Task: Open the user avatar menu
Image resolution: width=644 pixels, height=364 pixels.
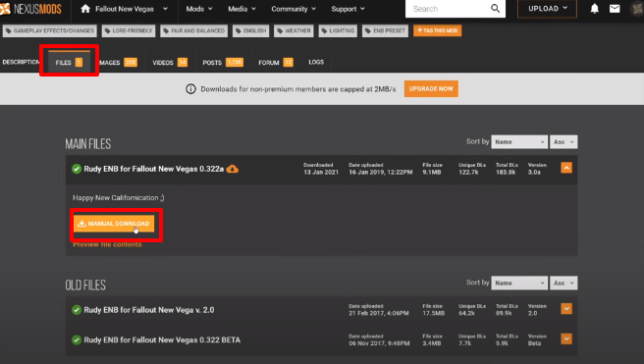Action: (637, 9)
